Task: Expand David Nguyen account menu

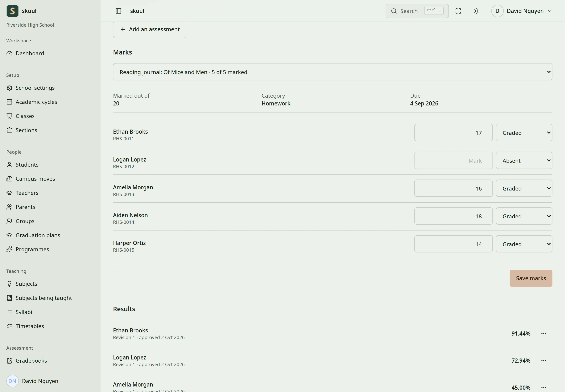Action: click(x=521, y=11)
